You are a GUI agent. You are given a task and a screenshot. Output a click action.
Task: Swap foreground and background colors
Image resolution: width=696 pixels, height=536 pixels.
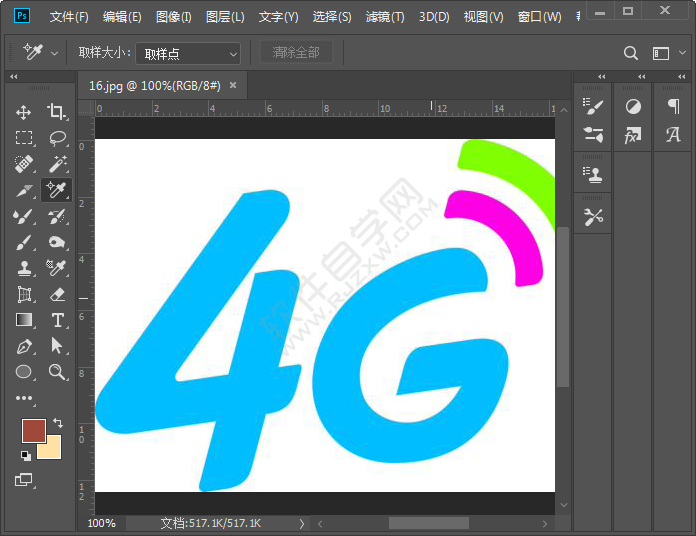coord(58,422)
